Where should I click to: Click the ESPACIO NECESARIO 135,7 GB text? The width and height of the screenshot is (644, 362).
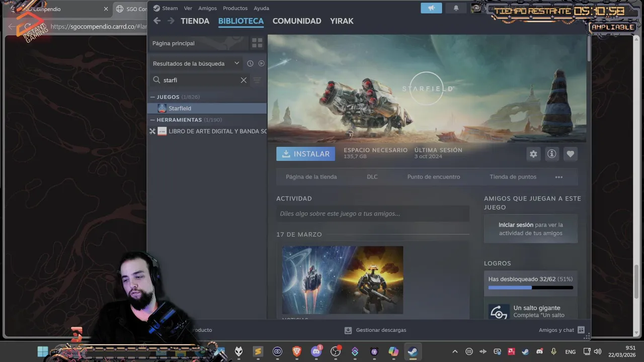[375, 153]
